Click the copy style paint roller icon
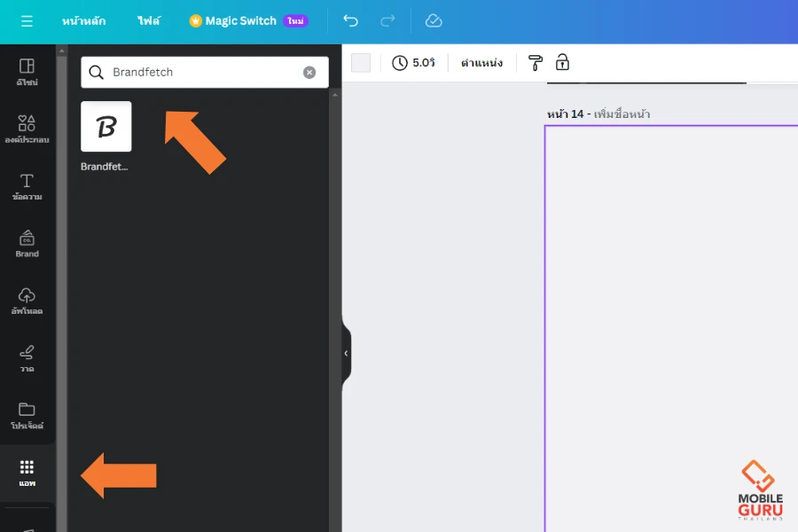Image resolution: width=798 pixels, height=532 pixels. point(536,62)
